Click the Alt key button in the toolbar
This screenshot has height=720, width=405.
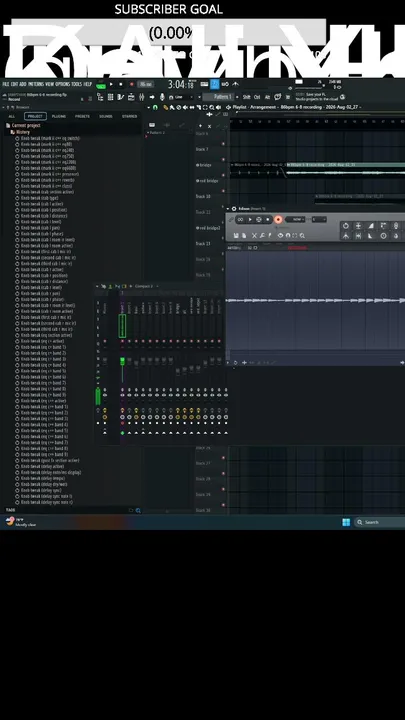[267, 97]
